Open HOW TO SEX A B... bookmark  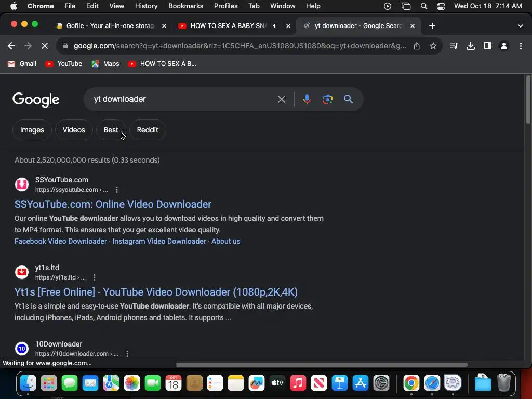tap(162, 64)
